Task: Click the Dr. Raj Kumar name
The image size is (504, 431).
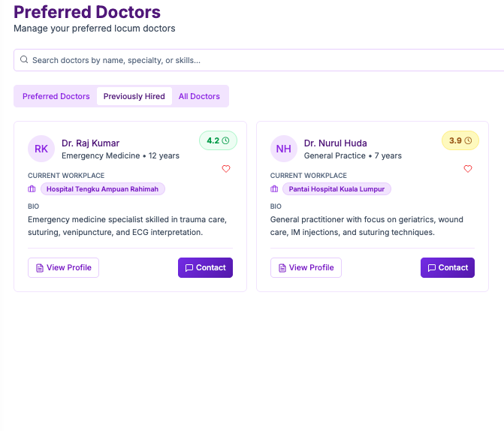Action: [x=90, y=143]
